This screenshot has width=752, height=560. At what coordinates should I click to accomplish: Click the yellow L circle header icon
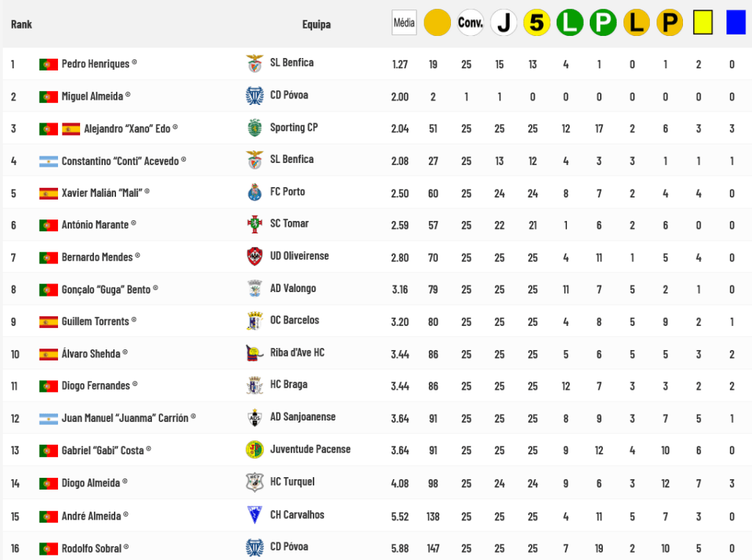click(636, 23)
